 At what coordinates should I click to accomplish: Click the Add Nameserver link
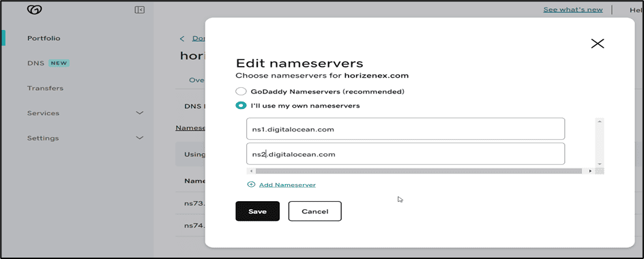pos(287,185)
